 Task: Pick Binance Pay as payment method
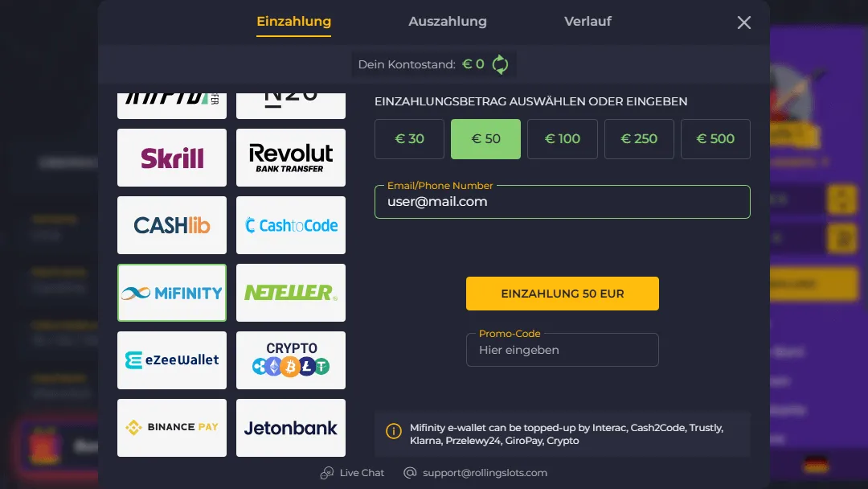171,427
